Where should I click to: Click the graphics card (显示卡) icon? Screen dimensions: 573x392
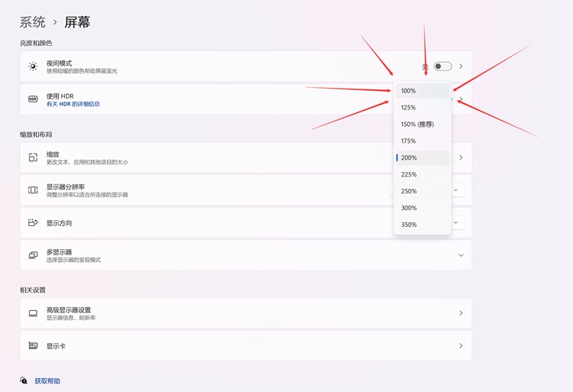(x=33, y=346)
